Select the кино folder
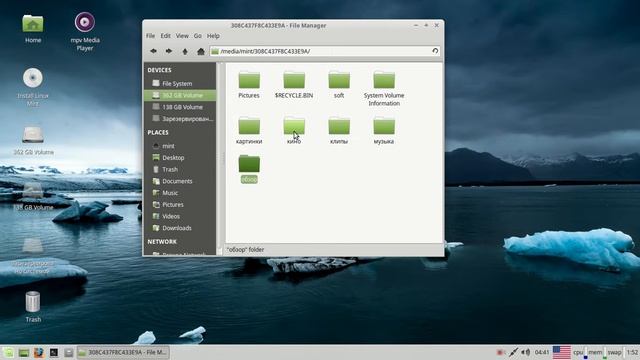The image size is (640, 360). pos(294,130)
